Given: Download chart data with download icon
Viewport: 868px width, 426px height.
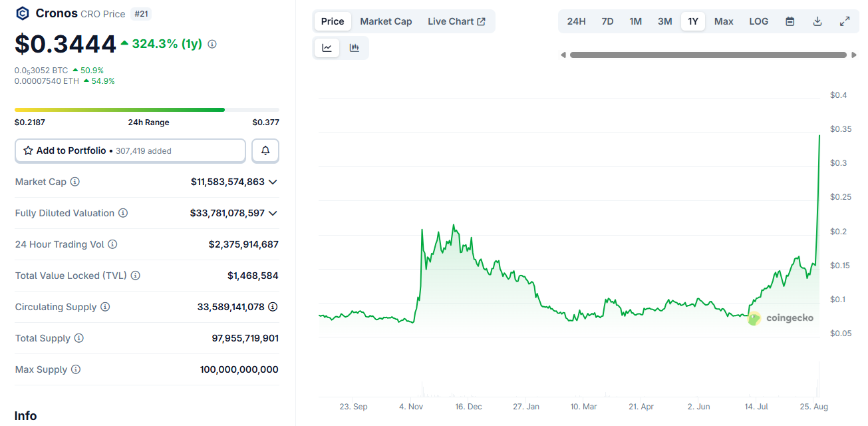Looking at the screenshot, I should coord(817,21).
